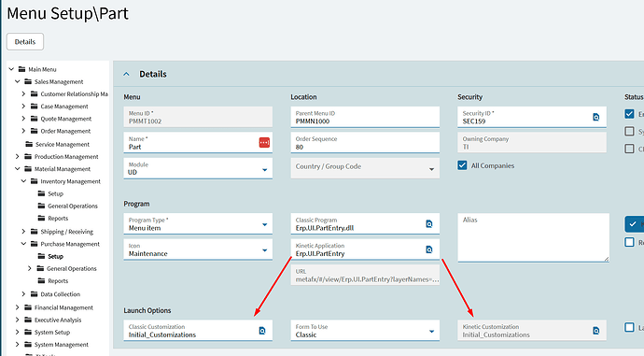644x356 pixels.
Task: Expand the Customer Relationship Management node
Action: (23, 93)
